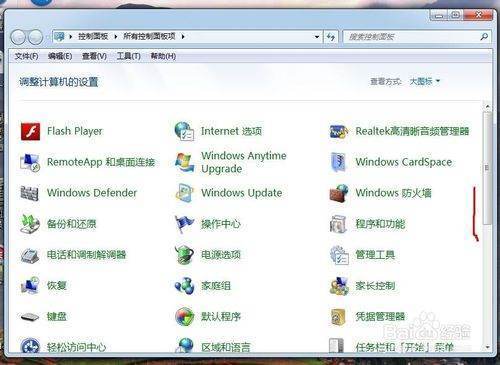Click the control panel icon in address bar
Screen dimensions: 500x365
coord(60,36)
